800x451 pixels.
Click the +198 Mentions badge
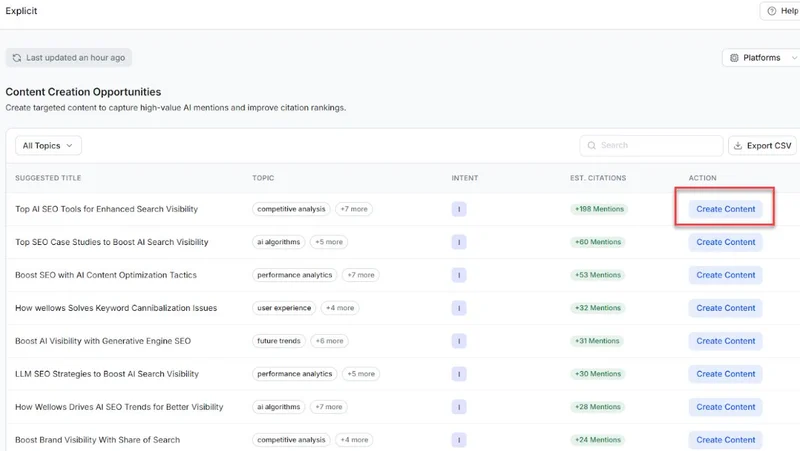coord(598,210)
